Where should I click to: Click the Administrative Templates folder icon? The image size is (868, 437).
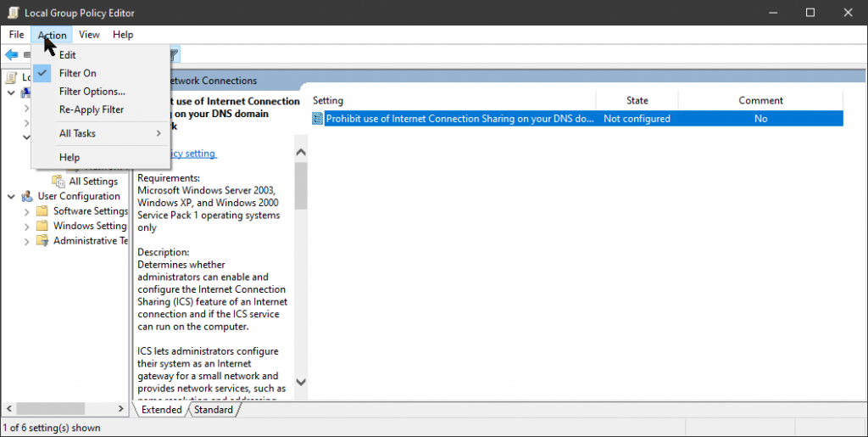[42, 241]
